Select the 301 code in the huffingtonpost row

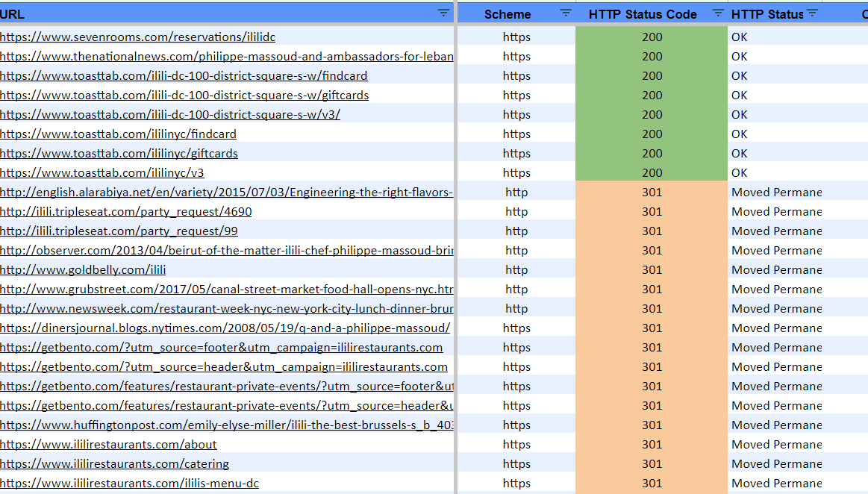652,425
